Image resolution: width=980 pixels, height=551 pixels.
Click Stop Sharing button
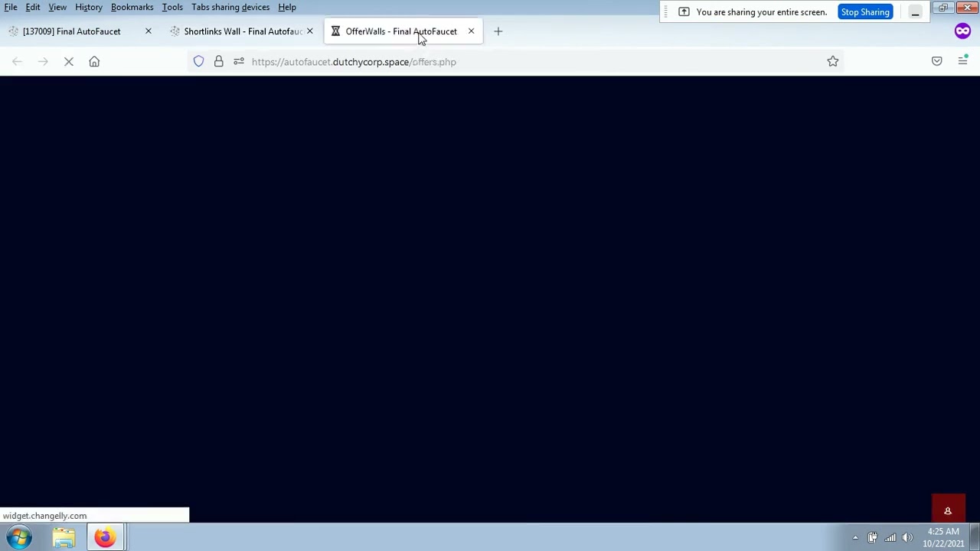pos(865,12)
